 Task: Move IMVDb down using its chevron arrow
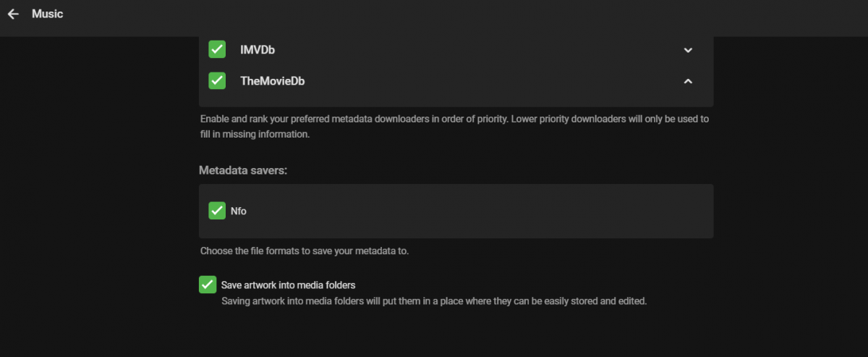pyautogui.click(x=688, y=50)
